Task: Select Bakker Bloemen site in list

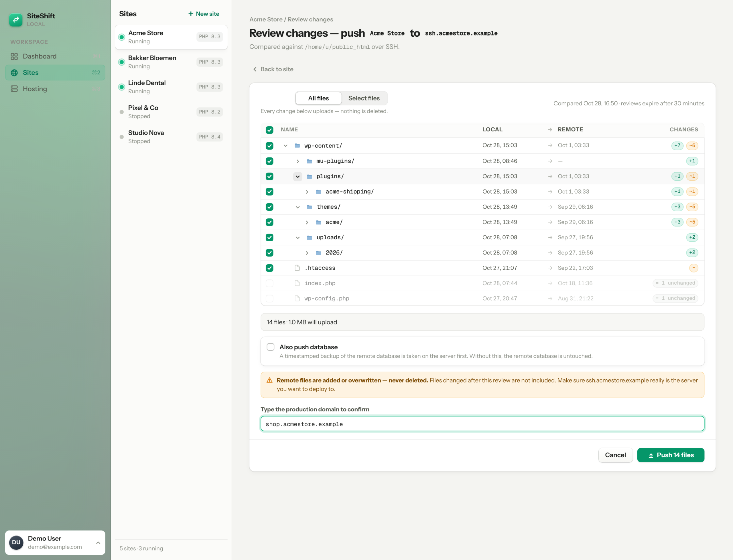Action: pyautogui.click(x=171, y=62)
